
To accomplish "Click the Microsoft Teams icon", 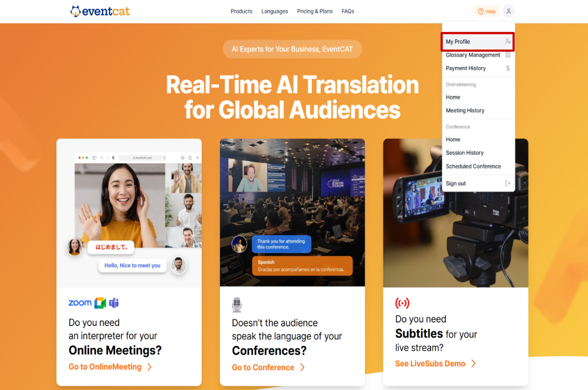I will tap(114, 303).
